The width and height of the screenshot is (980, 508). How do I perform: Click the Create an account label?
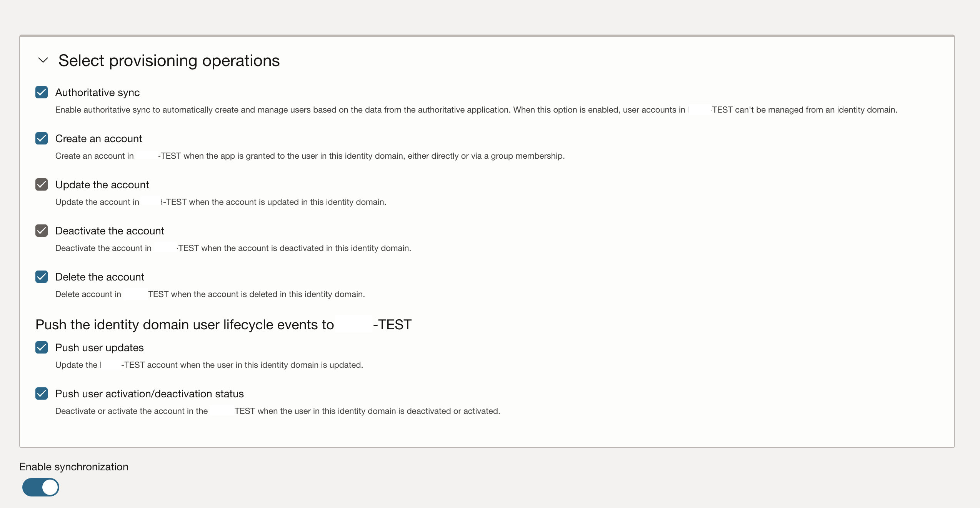(x=98, y=138)
